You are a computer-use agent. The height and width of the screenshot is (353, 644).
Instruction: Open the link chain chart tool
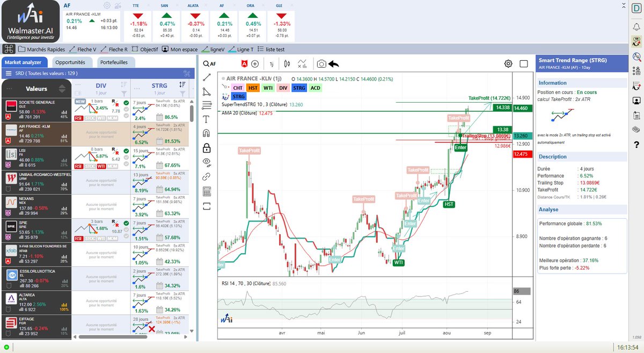pyautogui.click(x=207, y=176)
